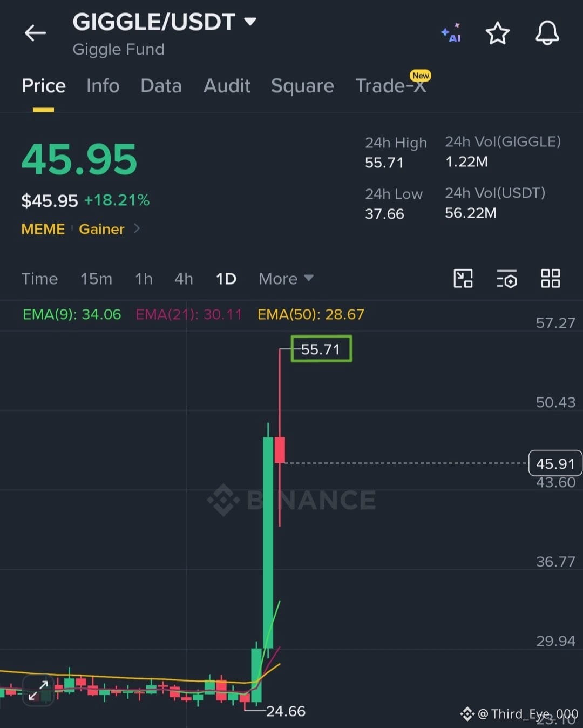Open the grid layout icon
The image size is (583, 728).
tap(550, 279)
